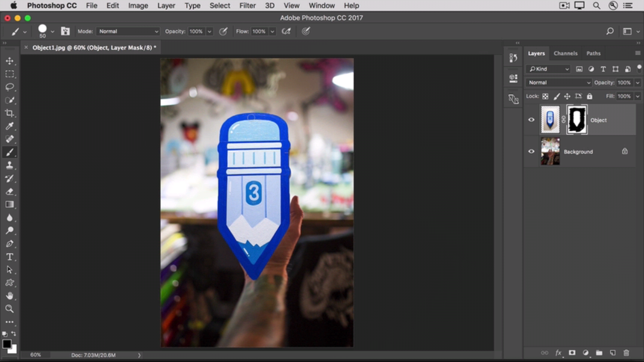Click the trash icon to delete layer

pyautogui.click(x=626, y=353)
